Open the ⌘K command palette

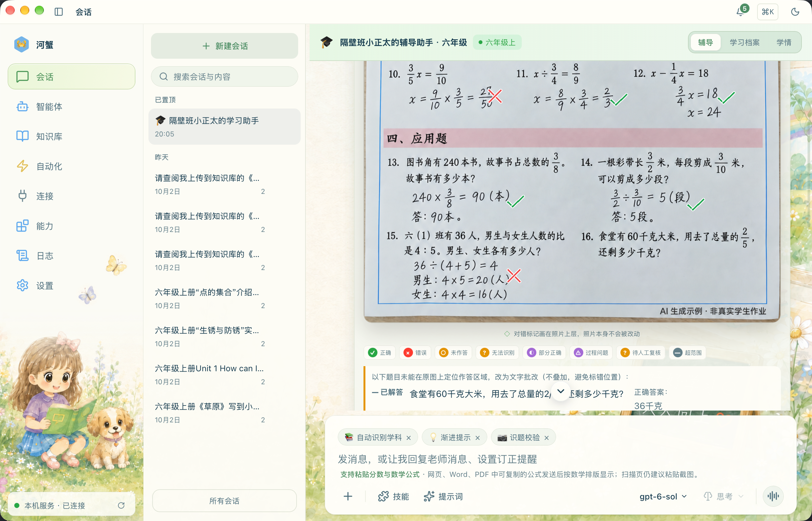click(767, 12)
